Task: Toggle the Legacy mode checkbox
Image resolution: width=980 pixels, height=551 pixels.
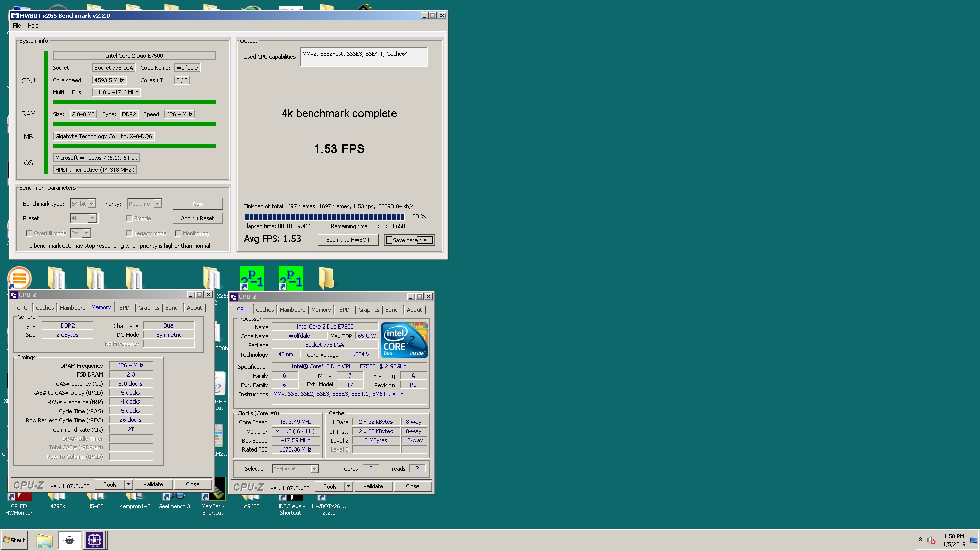Action: coord(129,233)
